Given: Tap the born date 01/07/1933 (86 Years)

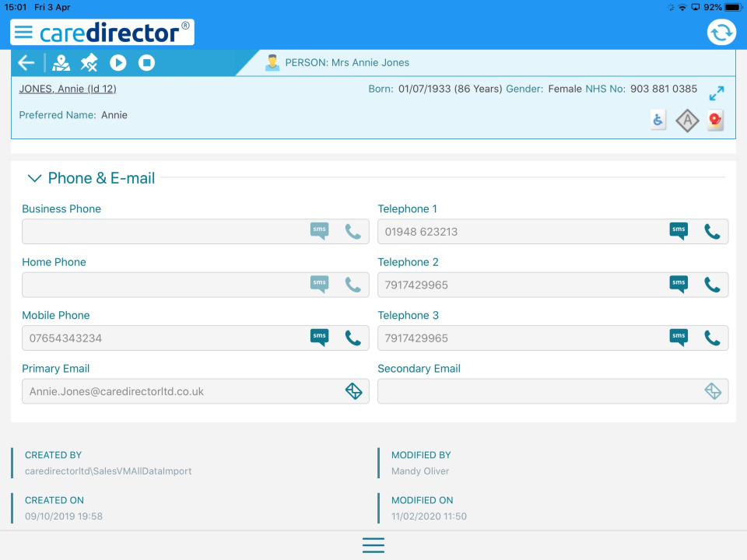Looking at the screenshot, I should [x=450, y=89].
